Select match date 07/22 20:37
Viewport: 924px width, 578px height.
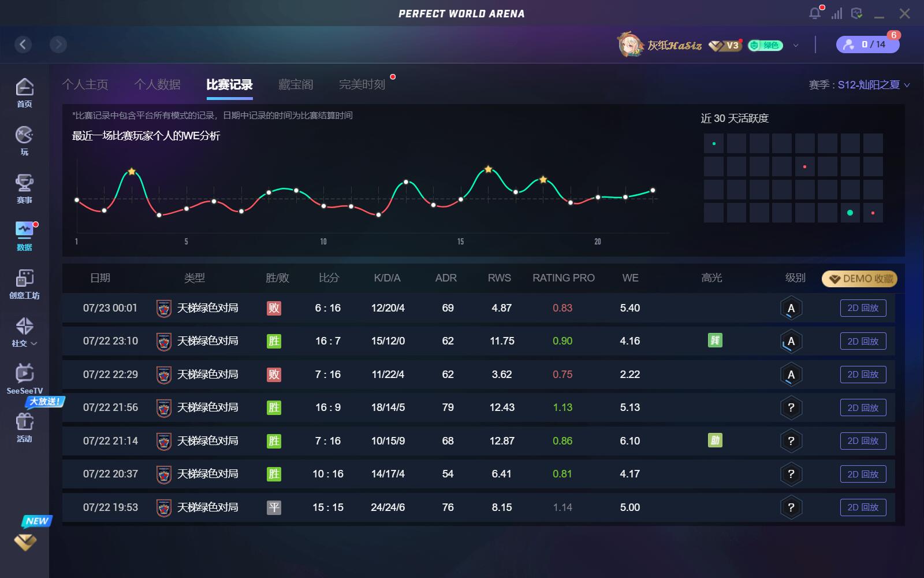pyautogui.click(x=110, y=474)
